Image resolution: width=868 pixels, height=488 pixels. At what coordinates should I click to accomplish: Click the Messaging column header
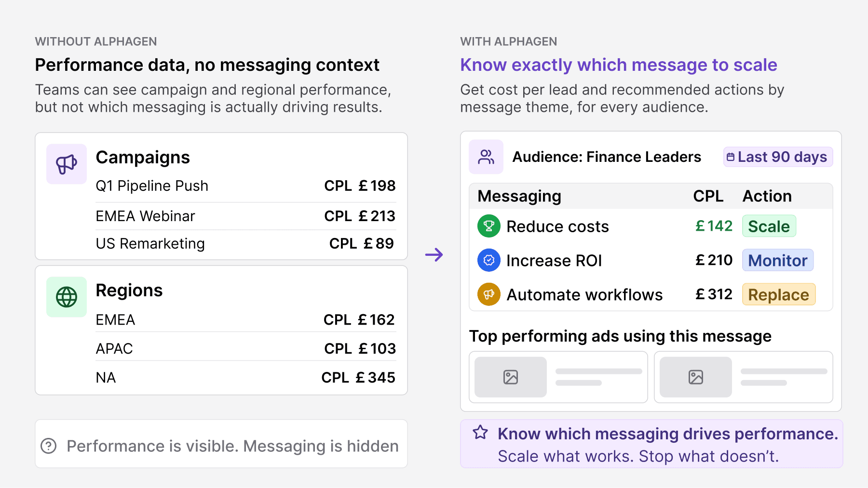(x=519, y=196)
